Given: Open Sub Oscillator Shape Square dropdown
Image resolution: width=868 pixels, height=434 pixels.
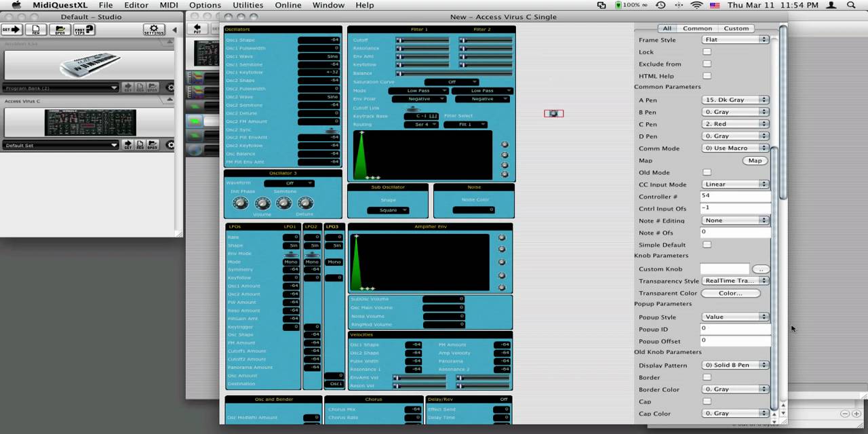Looking at the screenshot, I should [388, 210].
